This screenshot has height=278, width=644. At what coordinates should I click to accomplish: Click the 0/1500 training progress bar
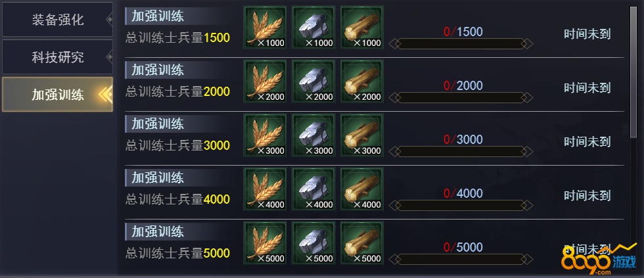click(461, 43)
